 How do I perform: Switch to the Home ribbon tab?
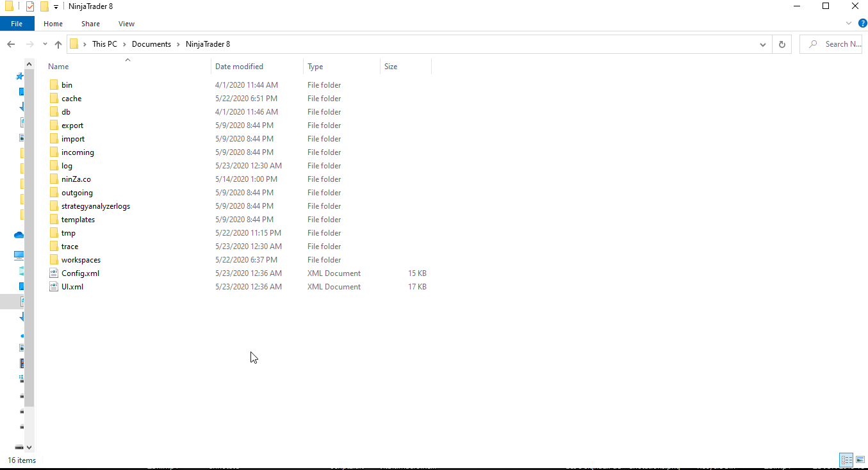tap(53, 24)
